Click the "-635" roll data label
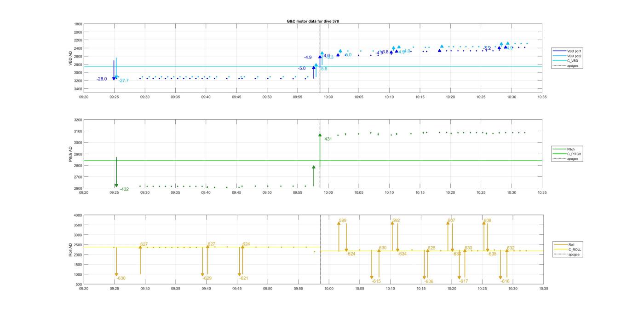The height and width of the screenshot is (319, 644). (x=492, y=254)
